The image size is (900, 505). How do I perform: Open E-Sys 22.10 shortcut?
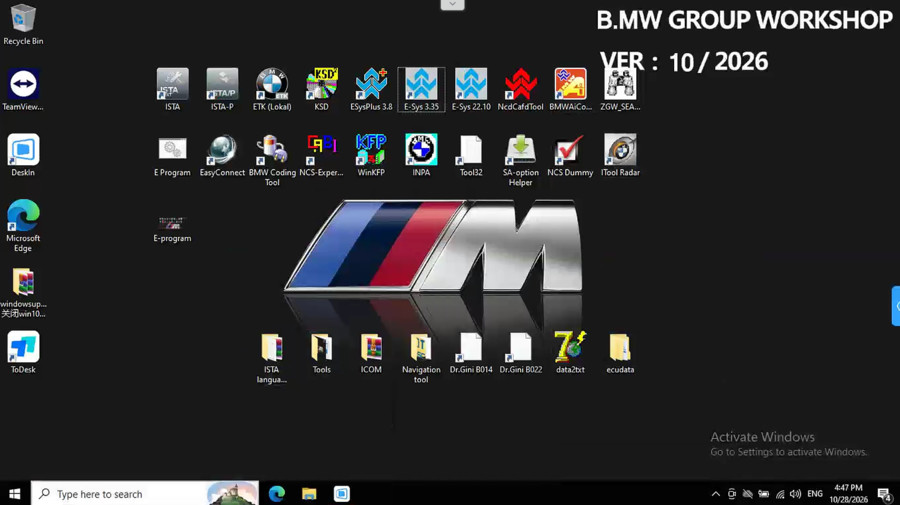pos(471,90)
